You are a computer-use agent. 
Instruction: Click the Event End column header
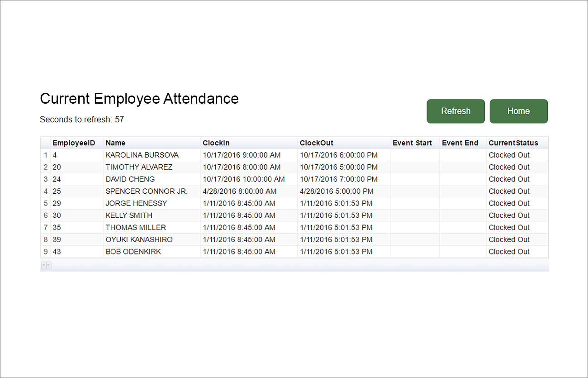click(463, 143)
